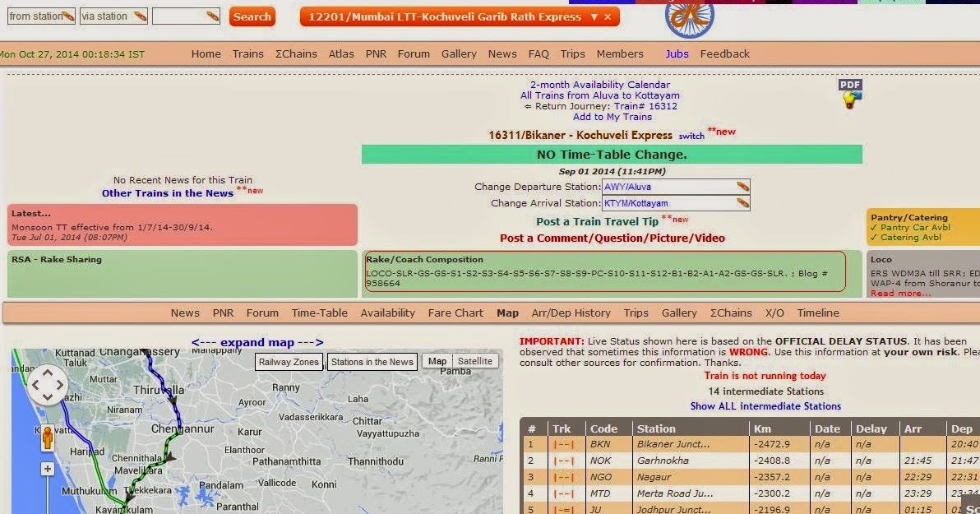Image resolution: width=980 pixels, height=514 pixels.
Task: Switch to the X/O tab
Action: point(774,313)
